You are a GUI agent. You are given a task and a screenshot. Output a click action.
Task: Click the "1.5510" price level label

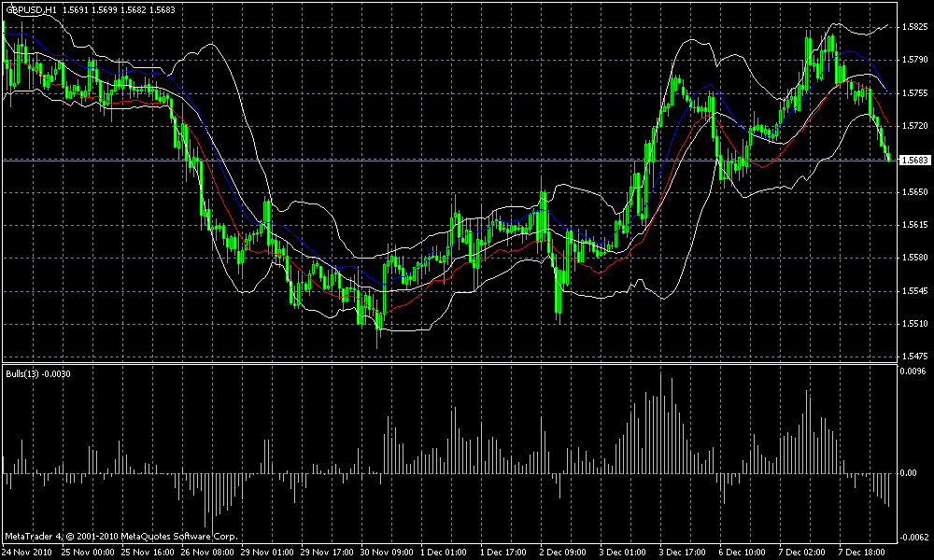(915, 324)
